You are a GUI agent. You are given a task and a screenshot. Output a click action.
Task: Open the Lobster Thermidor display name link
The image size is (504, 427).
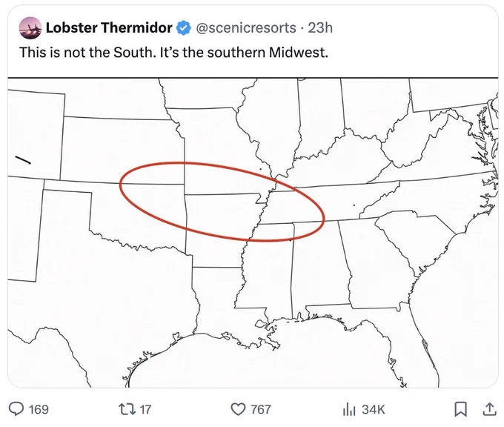click(109, 27)
